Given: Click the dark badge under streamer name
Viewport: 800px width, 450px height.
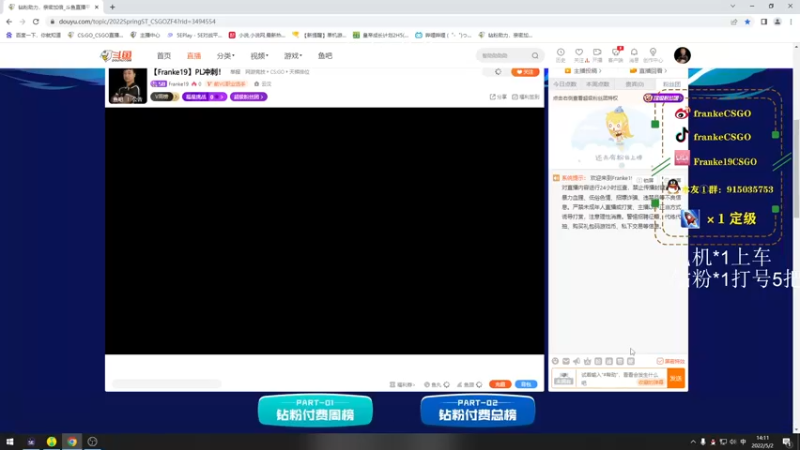Looking at the screenshot, I should pyautogui.click(x=163, y=96).
